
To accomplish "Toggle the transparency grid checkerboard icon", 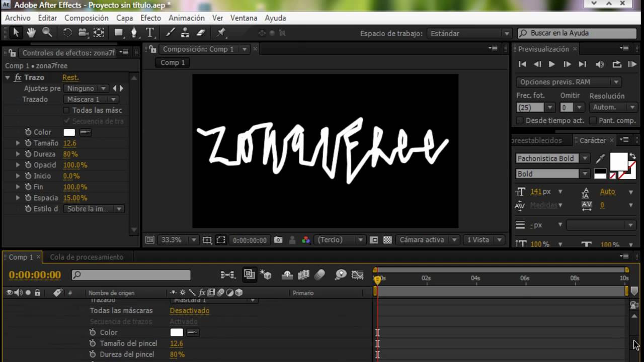I will (387, 240).
